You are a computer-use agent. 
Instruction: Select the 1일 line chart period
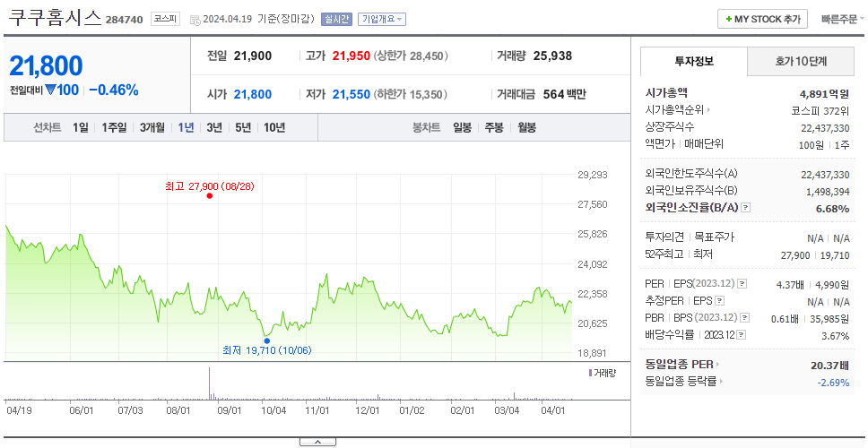tap(81, 128)
